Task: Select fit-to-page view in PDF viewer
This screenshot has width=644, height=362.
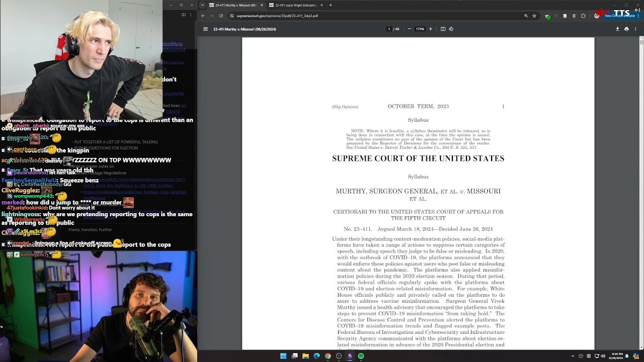Action: point(443,29)
